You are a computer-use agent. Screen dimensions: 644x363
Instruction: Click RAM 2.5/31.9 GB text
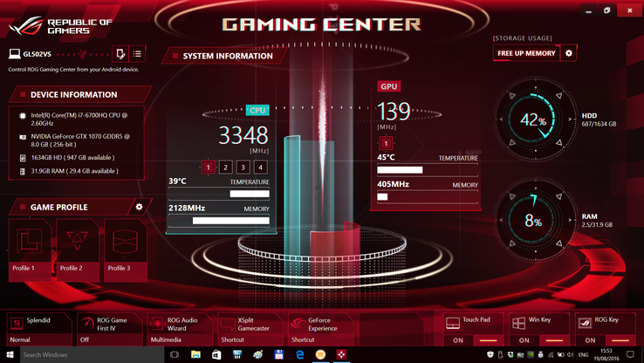click(x=597, y=224)
